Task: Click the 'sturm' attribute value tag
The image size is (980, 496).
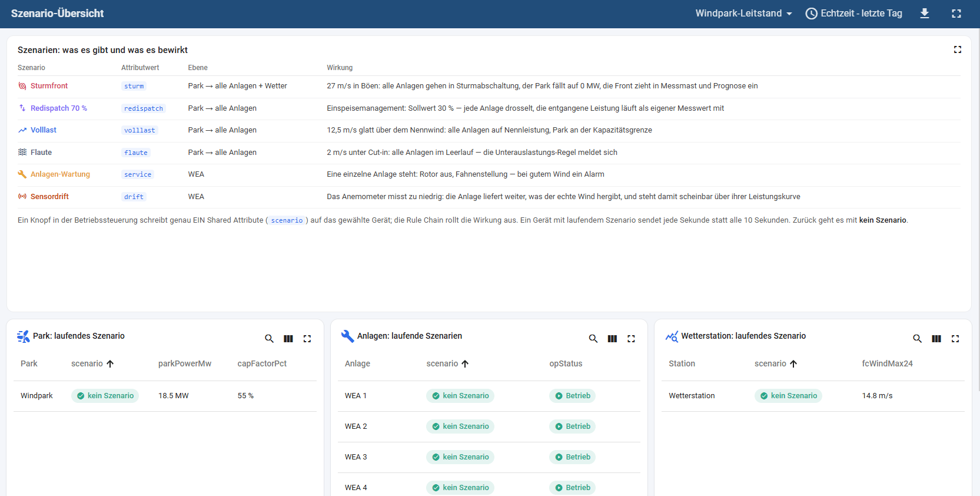Action: click(134, 86)
